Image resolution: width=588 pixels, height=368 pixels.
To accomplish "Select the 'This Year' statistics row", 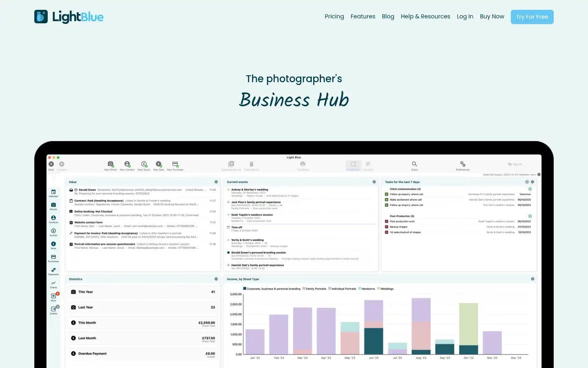I will 143,292.
